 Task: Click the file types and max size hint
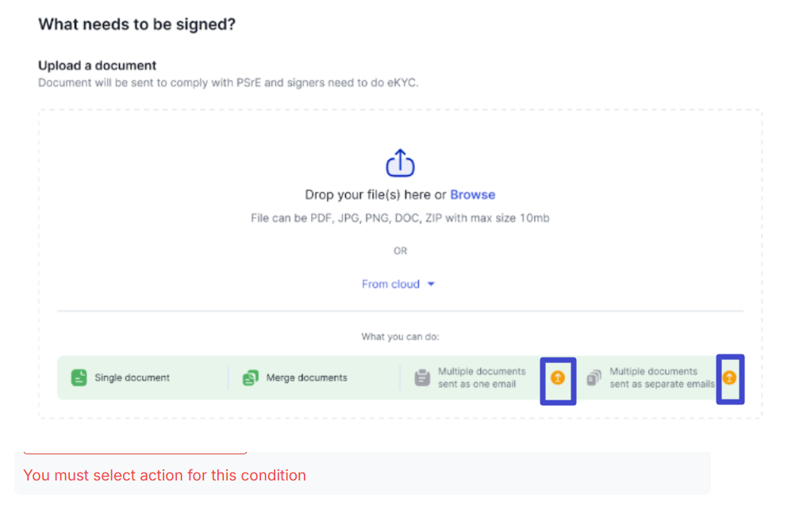[x=400, y=217]
